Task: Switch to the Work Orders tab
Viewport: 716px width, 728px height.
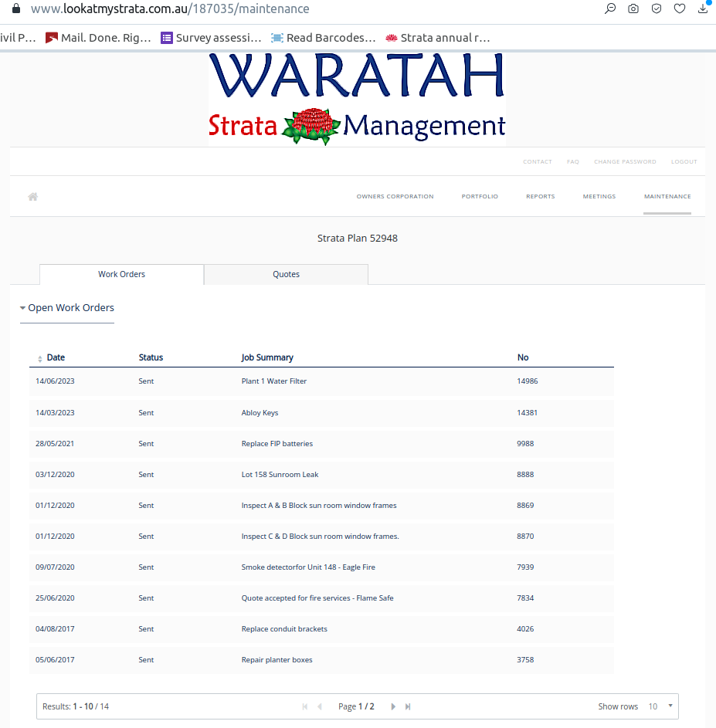Action: (x=122, y=274)
